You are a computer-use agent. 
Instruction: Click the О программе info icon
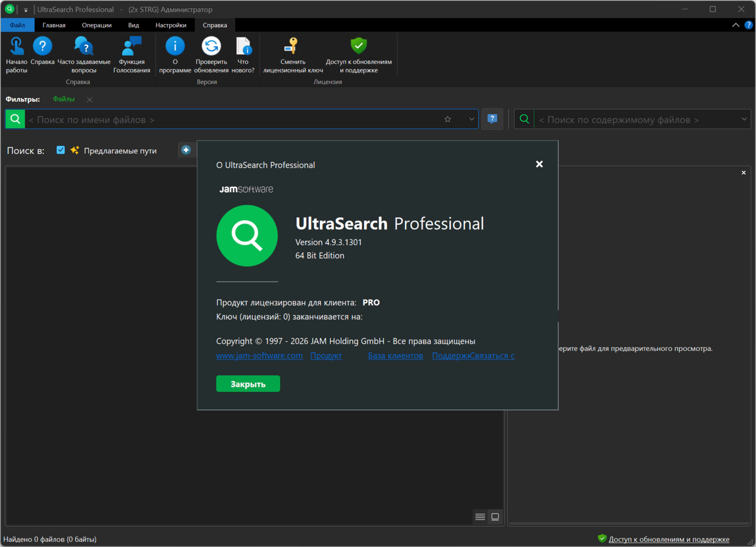click(x=175, y=55)
